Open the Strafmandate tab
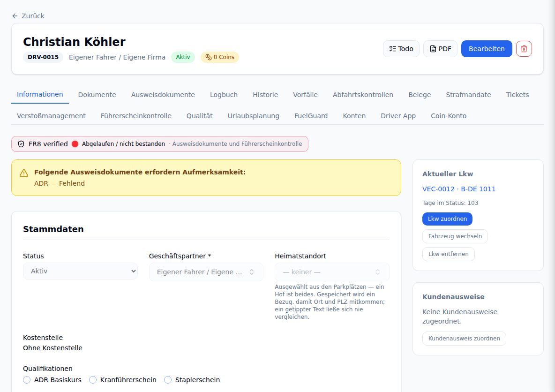The image size is (555, 392). 468,95
